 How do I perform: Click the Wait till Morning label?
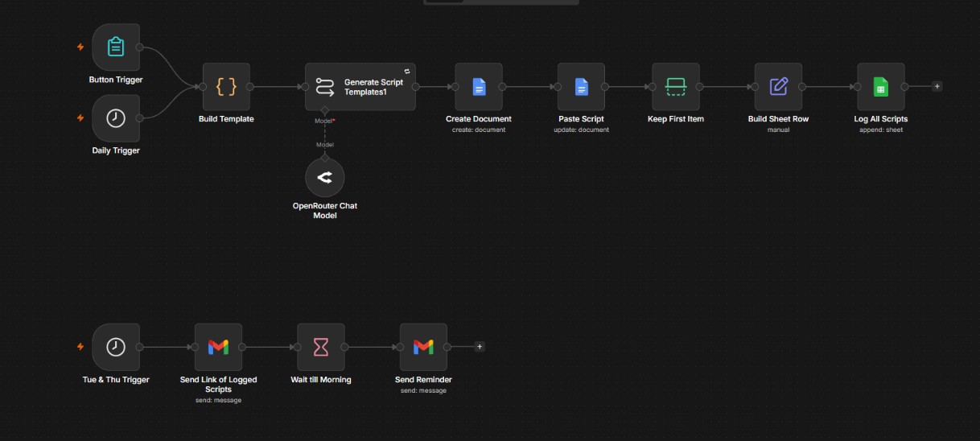tap(321, 380)
